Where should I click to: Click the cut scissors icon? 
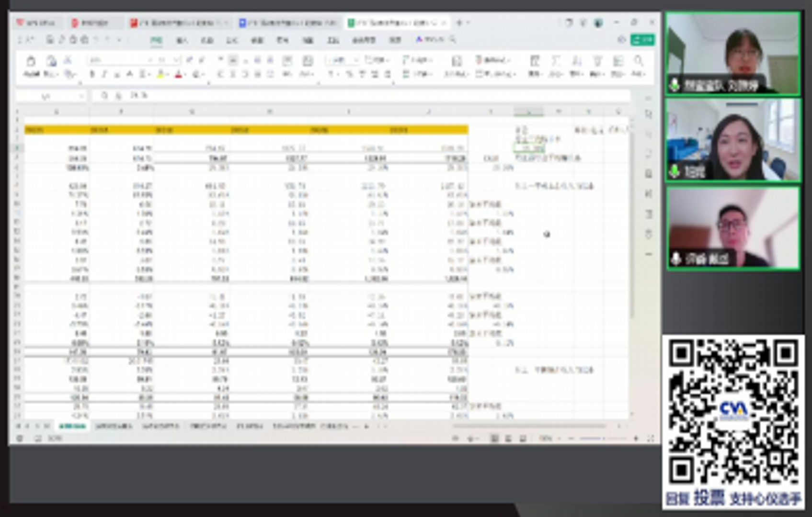coord(68,60)
